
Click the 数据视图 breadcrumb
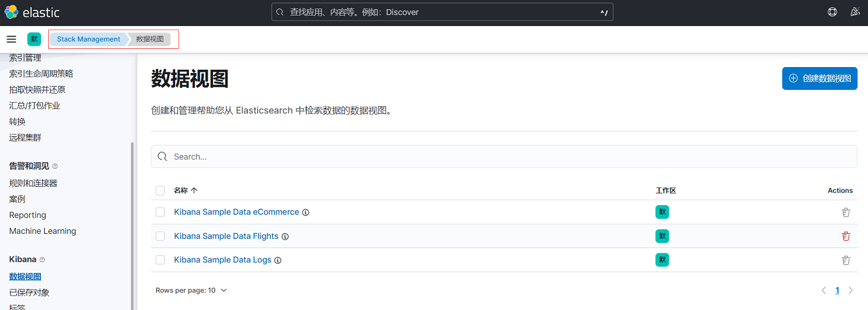(x=150, y=39)
